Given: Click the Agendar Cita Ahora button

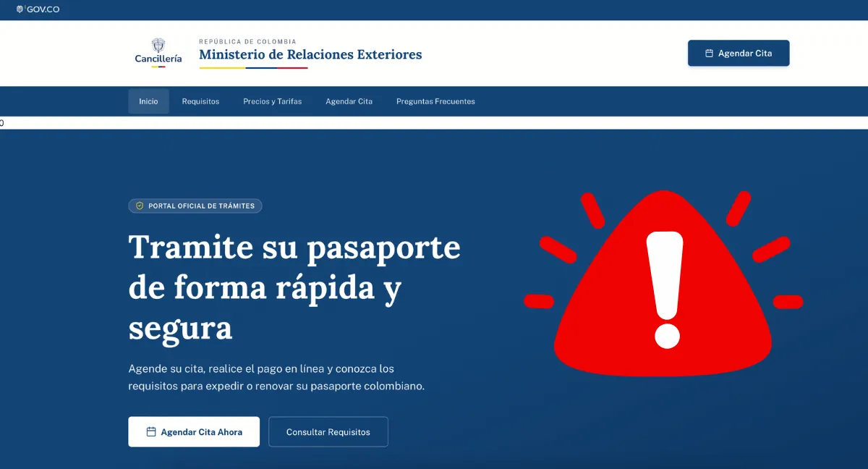Looking at the screenshot, I should (194, 432).
